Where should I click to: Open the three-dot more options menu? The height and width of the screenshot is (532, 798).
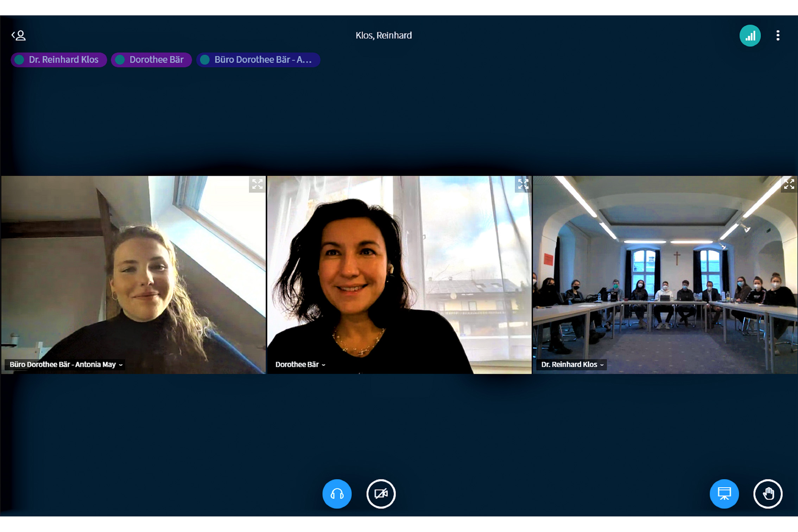coord(778,36)
